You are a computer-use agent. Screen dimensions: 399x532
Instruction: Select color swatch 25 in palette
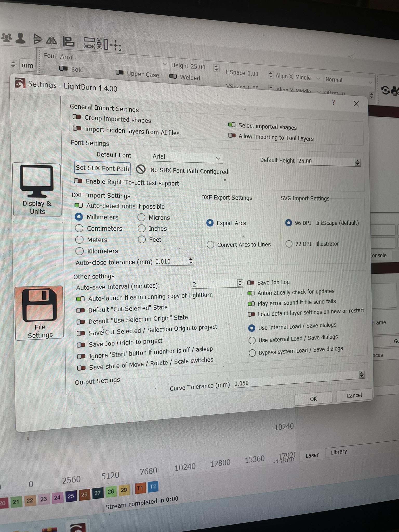(x=71, y=496)
